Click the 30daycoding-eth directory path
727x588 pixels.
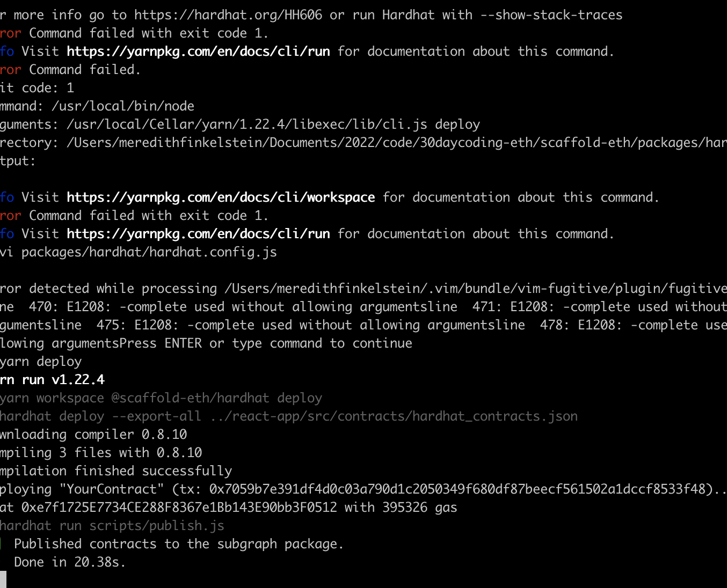coord(397,143)
